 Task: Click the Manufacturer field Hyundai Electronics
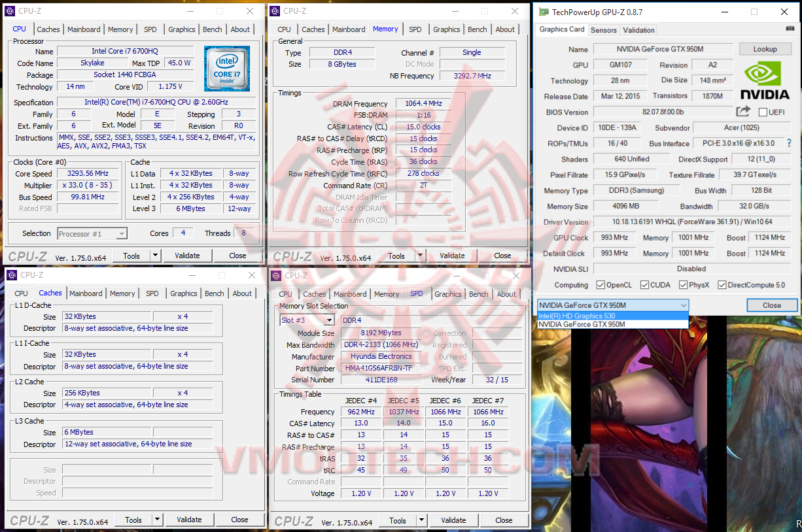pyautogui.click(x=381, y=356)
